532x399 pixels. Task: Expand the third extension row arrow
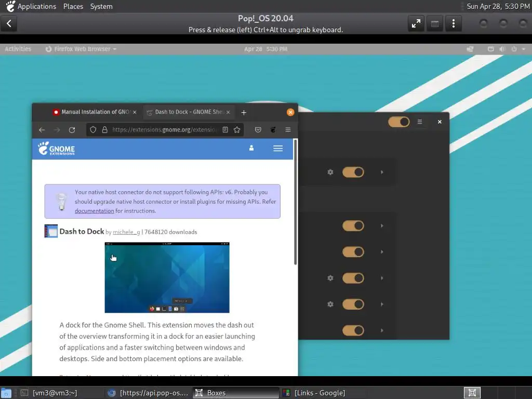coord(382,252)
